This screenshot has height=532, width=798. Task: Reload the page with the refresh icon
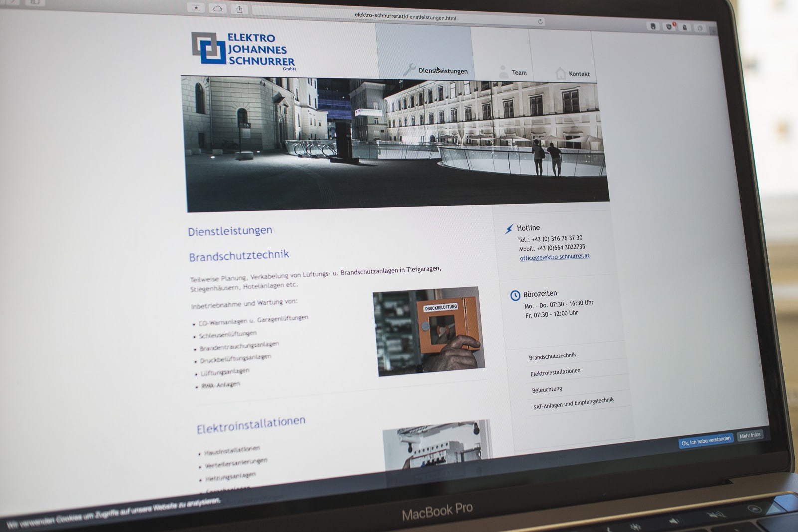tap(540, 21)
